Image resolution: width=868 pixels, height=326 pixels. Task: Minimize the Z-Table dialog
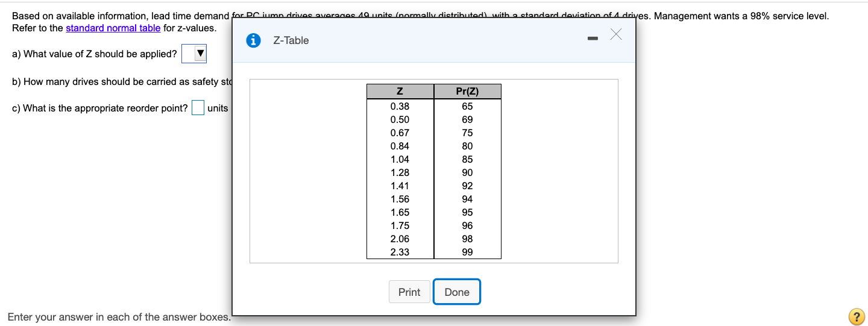(x=593, y=40)
